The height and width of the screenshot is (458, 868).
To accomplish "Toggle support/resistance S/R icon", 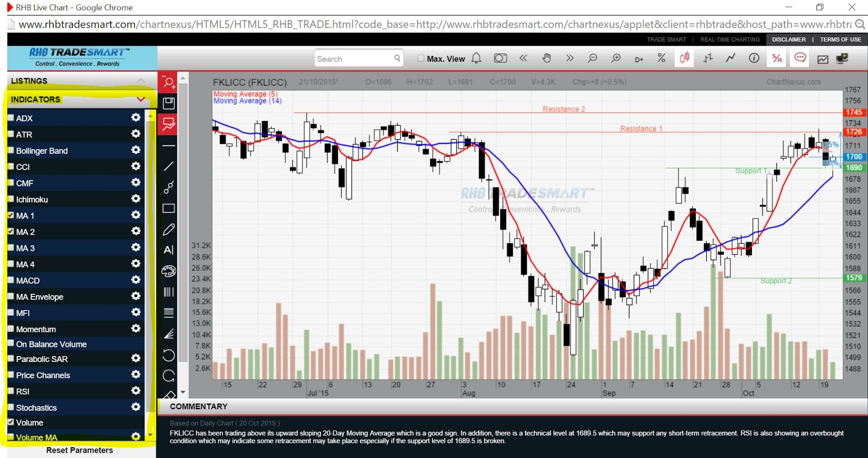I will pyautogui.click(x=777, y=58).
